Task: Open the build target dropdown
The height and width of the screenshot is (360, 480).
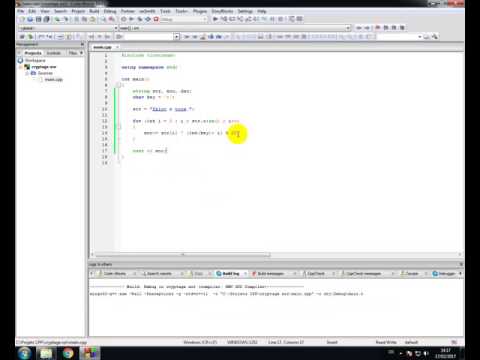Action: click(205, 19)
